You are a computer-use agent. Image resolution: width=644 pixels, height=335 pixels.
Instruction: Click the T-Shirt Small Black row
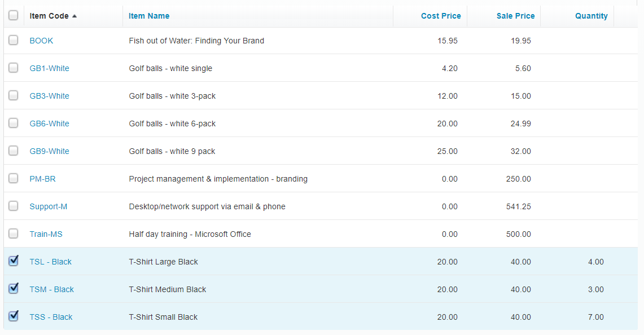pos(321,316)
